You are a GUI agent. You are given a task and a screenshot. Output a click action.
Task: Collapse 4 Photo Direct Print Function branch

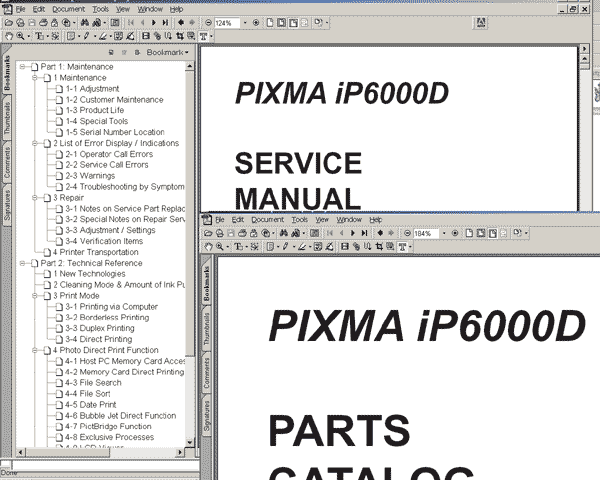(x=34, y=350)
